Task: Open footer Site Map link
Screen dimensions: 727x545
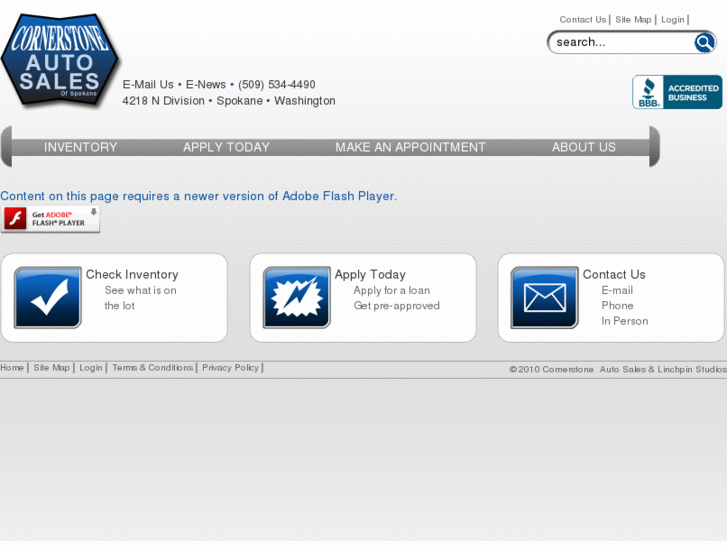Action: (x=51, y=368)
